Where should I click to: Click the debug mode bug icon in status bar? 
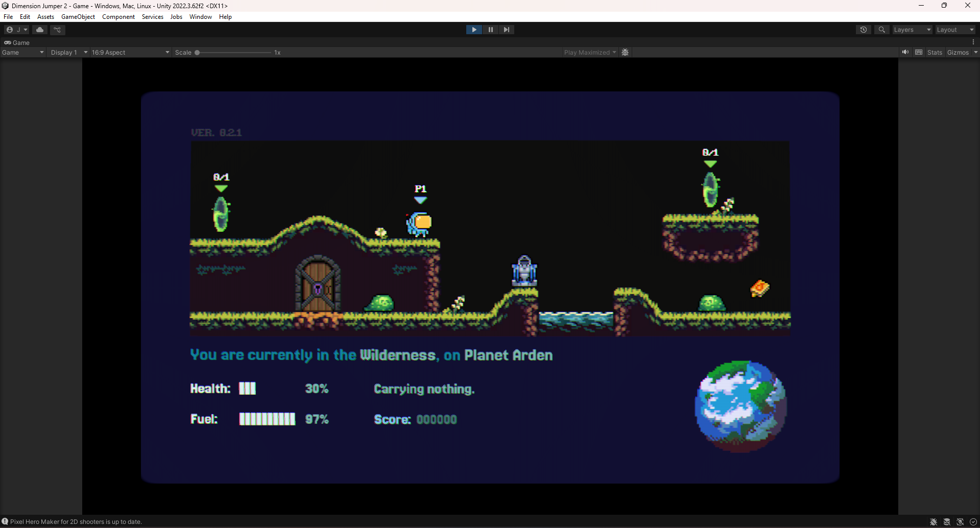[933, 522]
